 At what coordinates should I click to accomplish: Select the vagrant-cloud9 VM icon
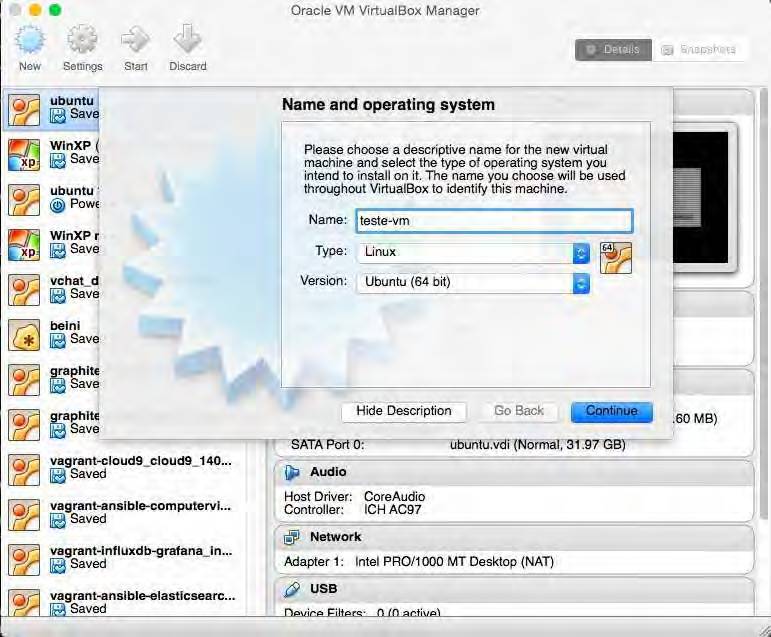[24, 470]
